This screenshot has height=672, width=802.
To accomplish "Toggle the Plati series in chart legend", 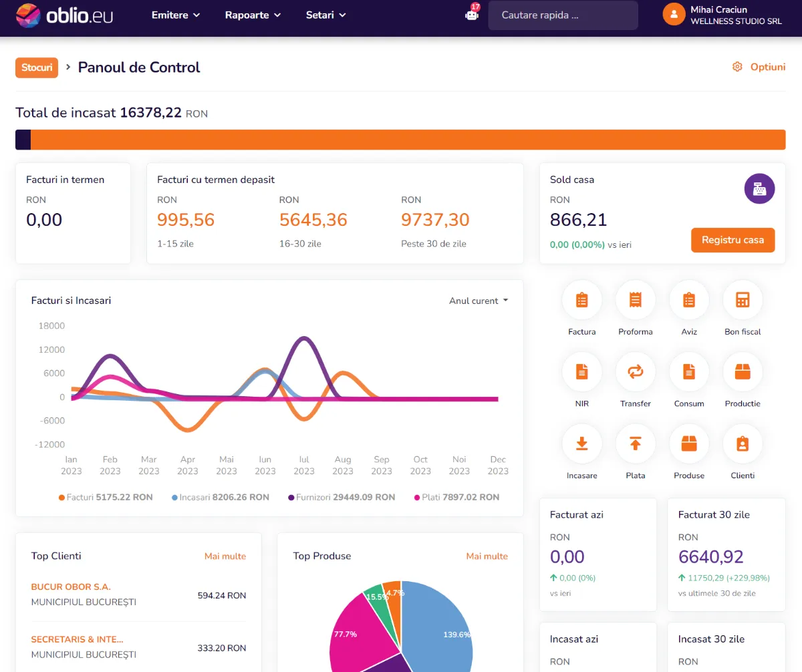I will [x=456, y=497].
